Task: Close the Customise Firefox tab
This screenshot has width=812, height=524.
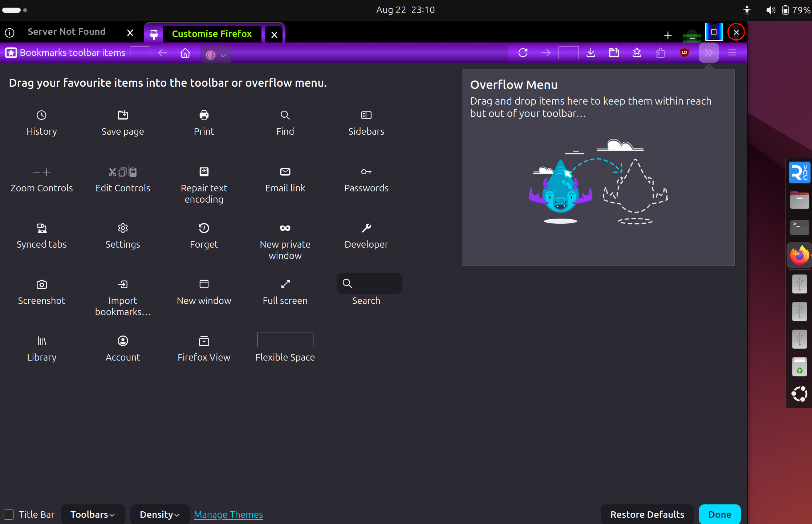Action: click(274, 34)
